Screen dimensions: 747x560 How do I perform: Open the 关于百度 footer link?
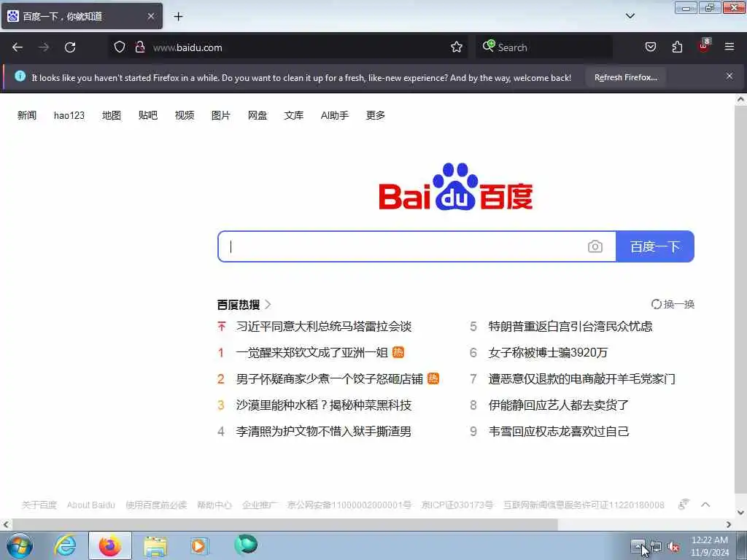pos(39,505)
